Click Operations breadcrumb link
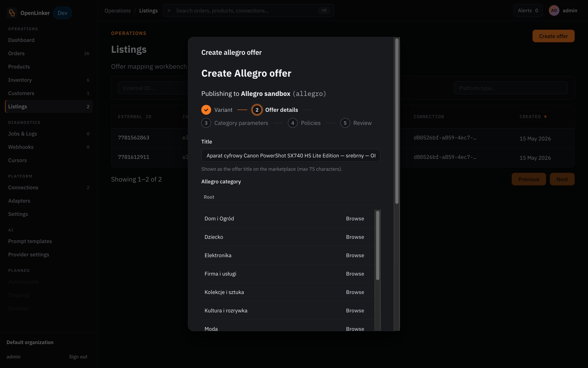 [118, 11]
